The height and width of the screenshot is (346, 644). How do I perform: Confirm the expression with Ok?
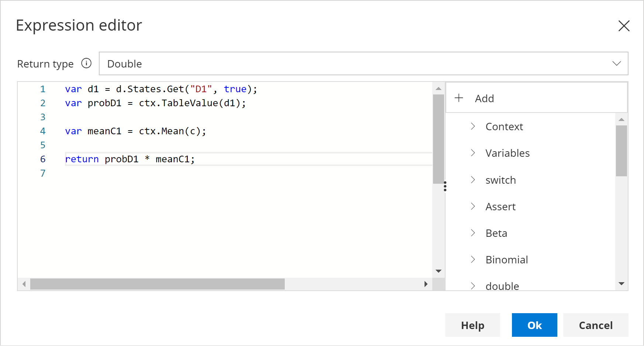click(534, 325)
